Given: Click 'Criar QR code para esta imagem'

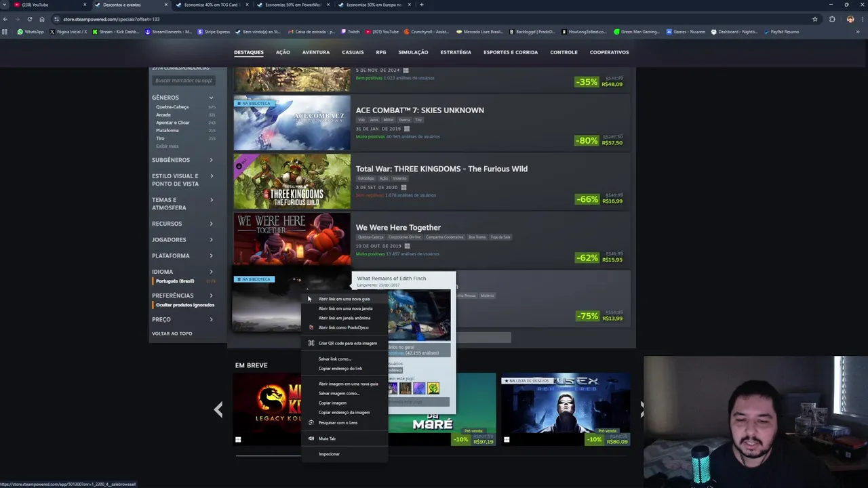Looking at the screenshot, I should point(344,343).
